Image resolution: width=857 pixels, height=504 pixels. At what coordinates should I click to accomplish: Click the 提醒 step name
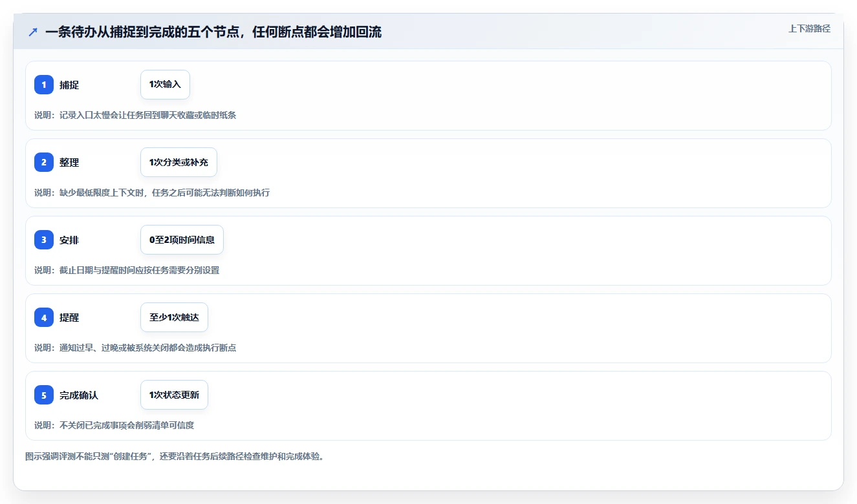pyautogui.click(x=69, y=317)
